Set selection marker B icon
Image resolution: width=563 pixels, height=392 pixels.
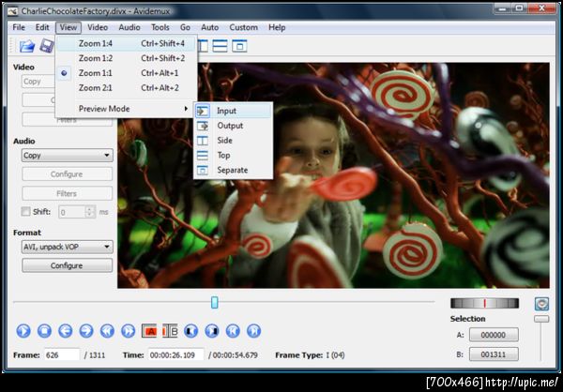point(170,331)
